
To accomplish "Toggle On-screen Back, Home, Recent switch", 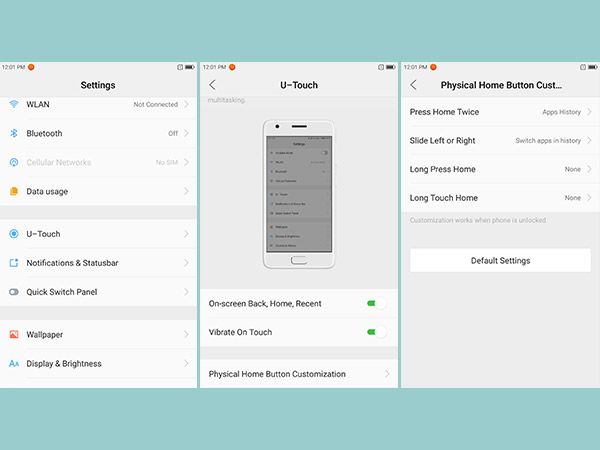I will pos(376,303).
